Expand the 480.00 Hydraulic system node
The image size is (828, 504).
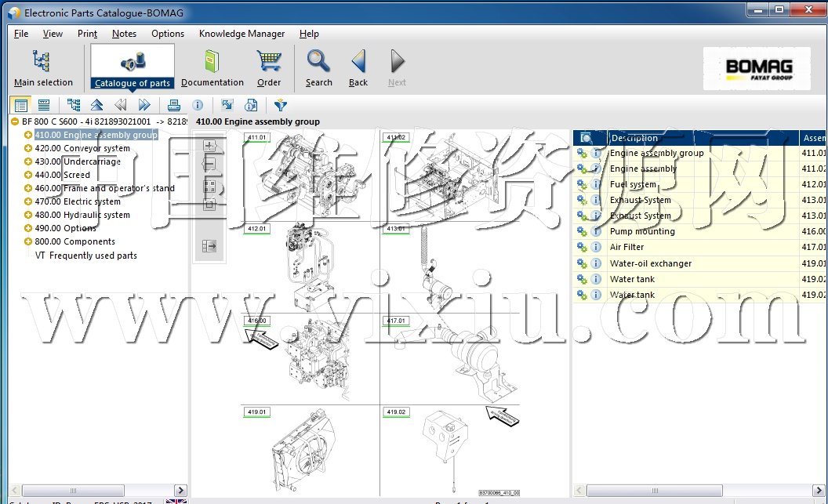tap(28, 215)
